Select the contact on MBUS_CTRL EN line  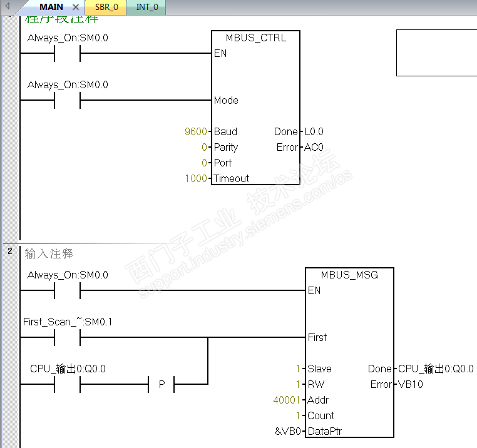[x=67, y=53]
